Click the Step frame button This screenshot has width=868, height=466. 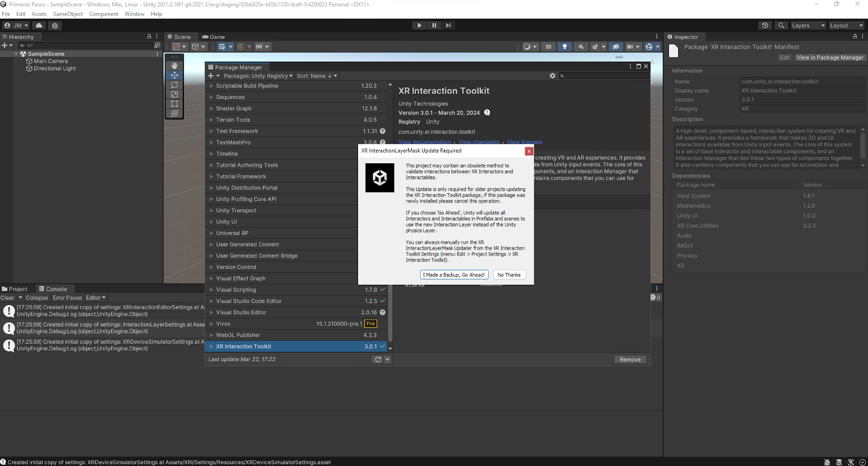(x=448, y=25)
